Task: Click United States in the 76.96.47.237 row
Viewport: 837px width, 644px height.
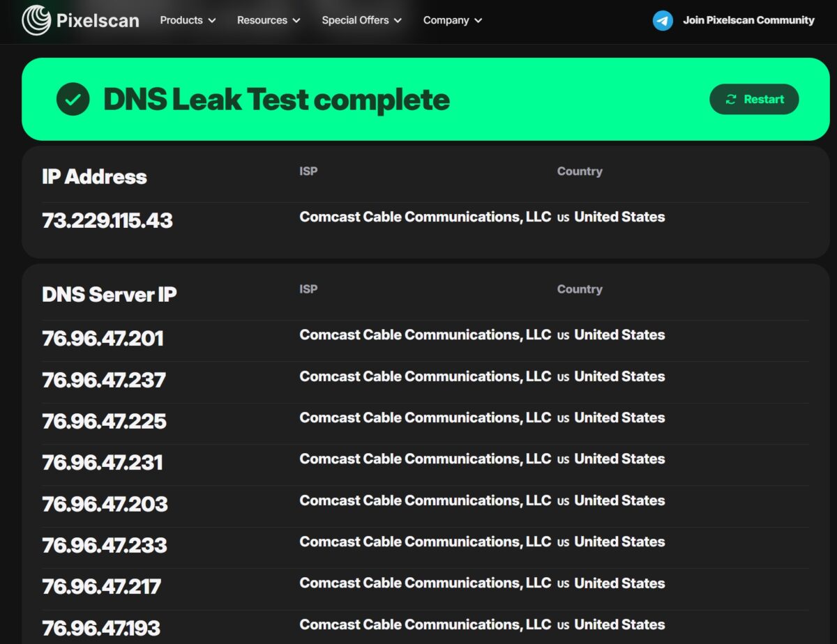Action: coord(619,376)
